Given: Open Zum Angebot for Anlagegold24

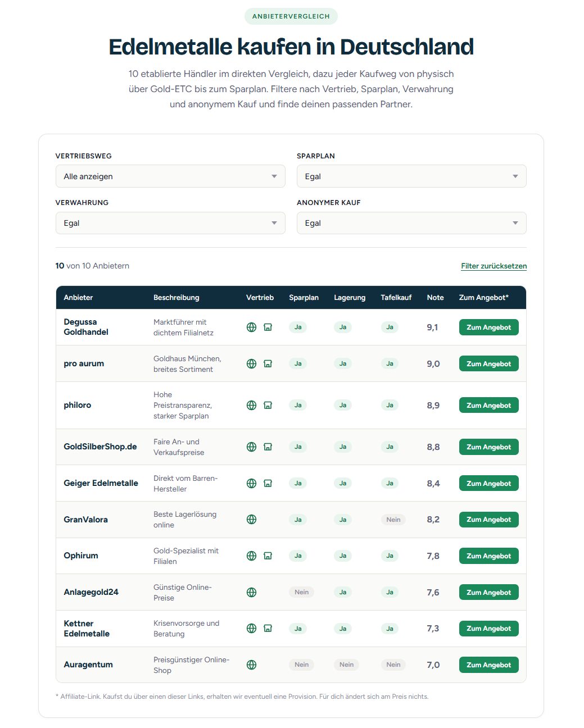Looking at the screenshot, I should click(x=488, y=592).
